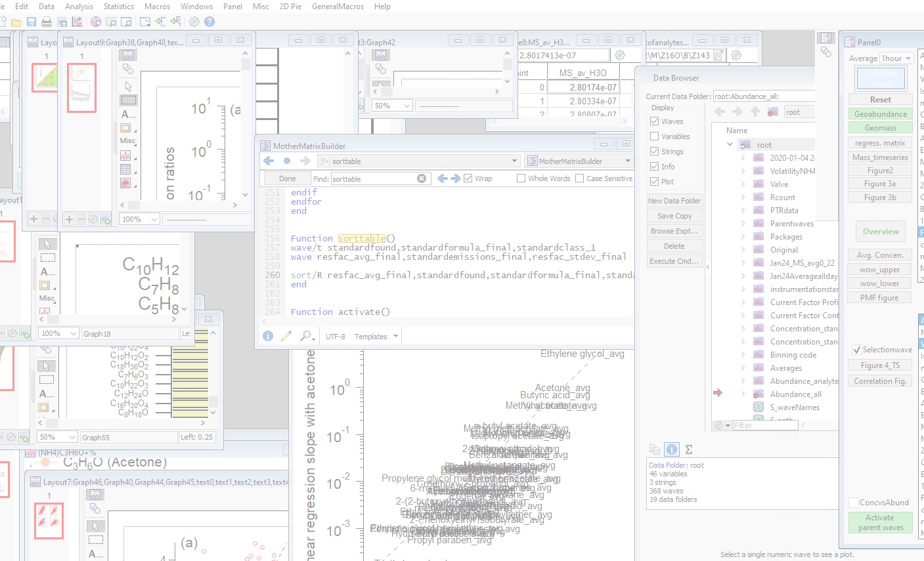The height and width of the screenshot is (561, 924).
Task: Click the insert picture icon in Layout9 tools
Action: tap(126, 183)
